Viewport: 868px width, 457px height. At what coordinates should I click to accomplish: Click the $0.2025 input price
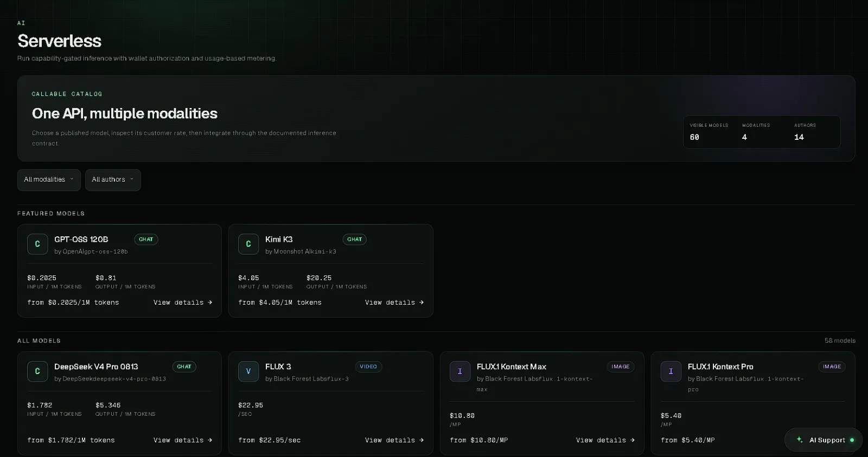click(x=42, y=278)
